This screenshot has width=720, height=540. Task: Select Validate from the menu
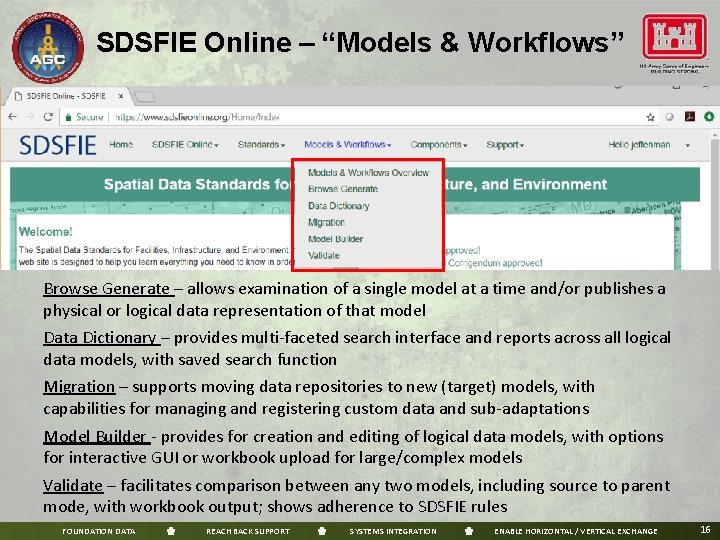click(324, 255)
